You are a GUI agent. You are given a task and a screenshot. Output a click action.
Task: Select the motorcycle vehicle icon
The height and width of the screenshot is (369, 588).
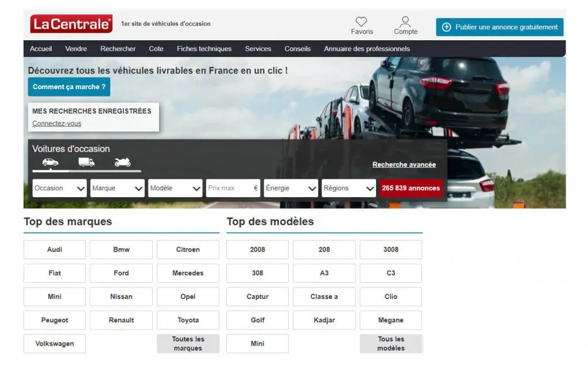tap(123, 162)
